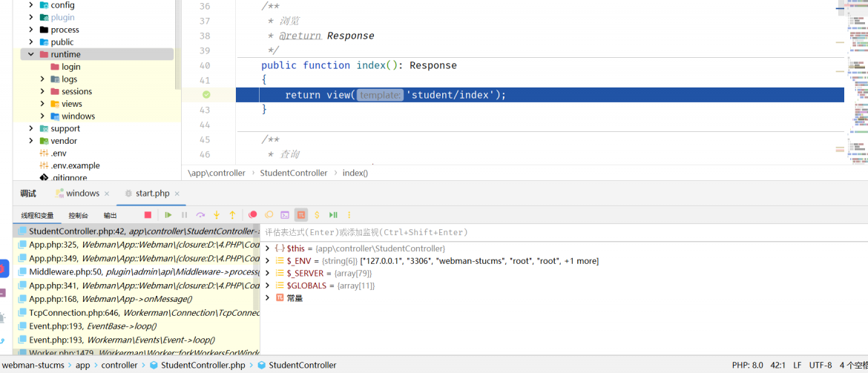Viewport: 868px width, 373px height.
Task: Open the 线程和变量 tab
Action: [38, 215]
